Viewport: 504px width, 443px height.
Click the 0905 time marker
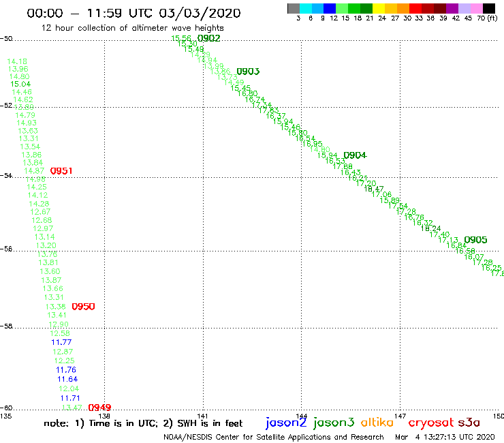(475, 239)
